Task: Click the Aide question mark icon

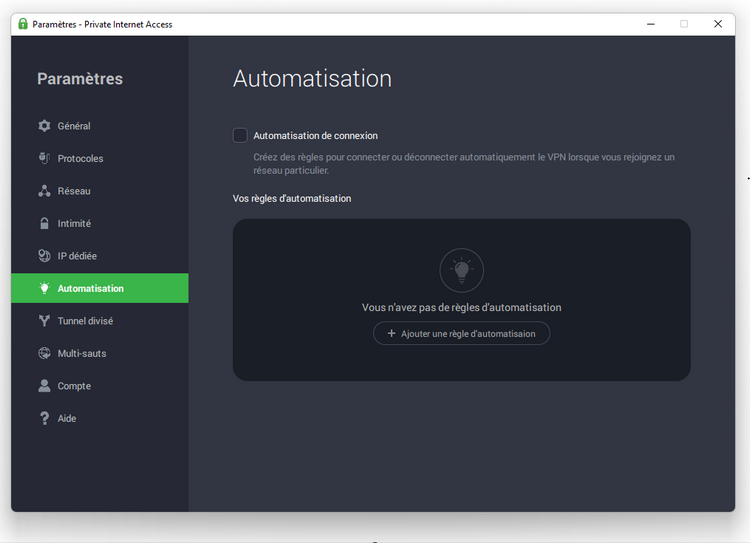Action: 44,419
